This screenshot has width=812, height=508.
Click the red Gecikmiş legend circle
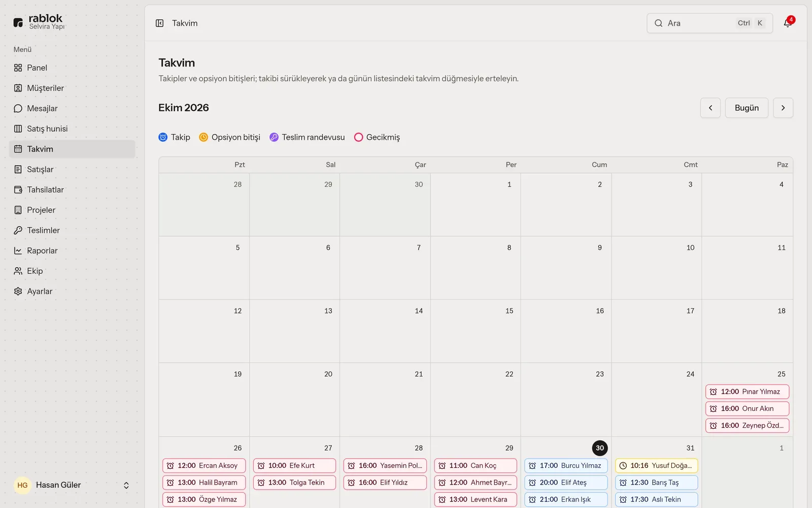[358, 137]
